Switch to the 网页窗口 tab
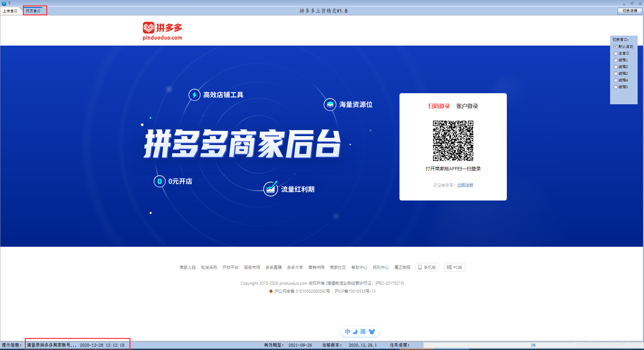 click(x=33, y=11)
